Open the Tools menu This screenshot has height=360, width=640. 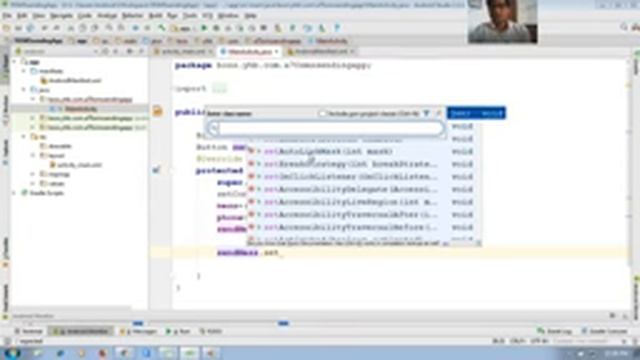[x=189, y=16]
